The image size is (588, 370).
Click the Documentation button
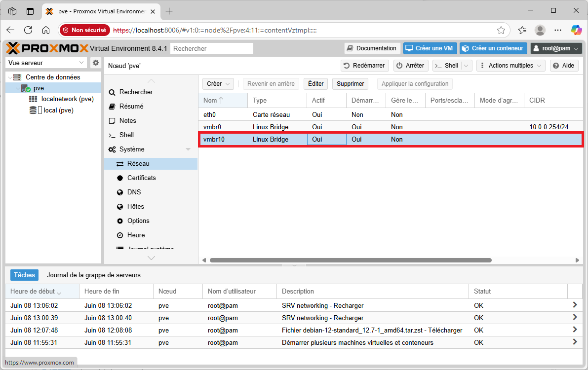point(372,48)
